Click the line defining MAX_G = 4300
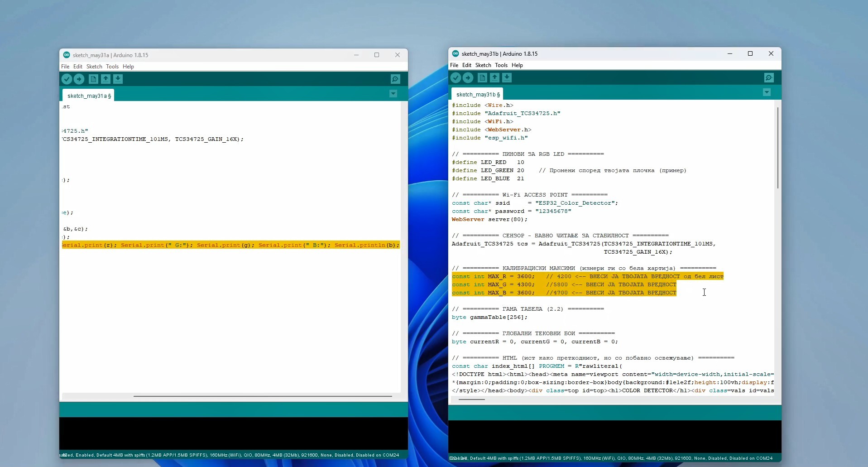 [x=564, y=284]
